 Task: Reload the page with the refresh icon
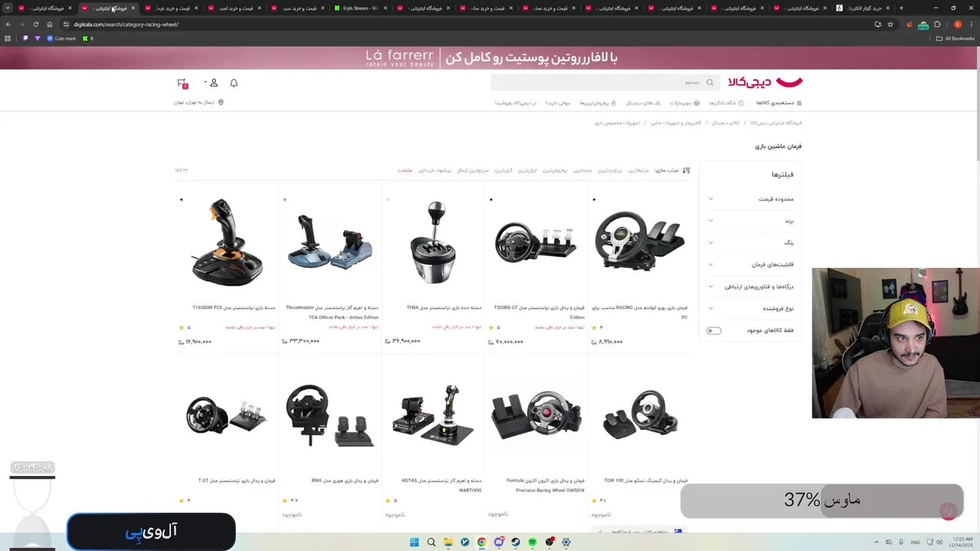(36, 24)
